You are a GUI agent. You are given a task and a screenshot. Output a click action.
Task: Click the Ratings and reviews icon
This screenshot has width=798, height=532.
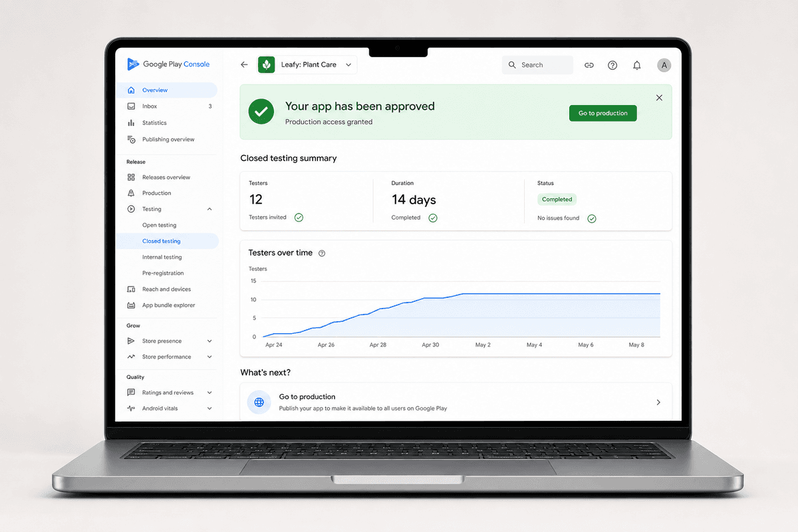(x=131, y=393)
